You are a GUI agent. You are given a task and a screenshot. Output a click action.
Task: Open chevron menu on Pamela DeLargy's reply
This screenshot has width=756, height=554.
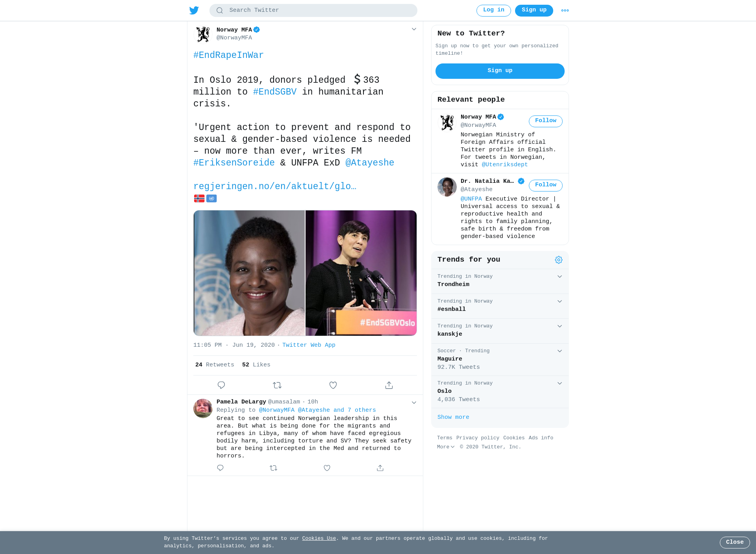tap(414, 402)
